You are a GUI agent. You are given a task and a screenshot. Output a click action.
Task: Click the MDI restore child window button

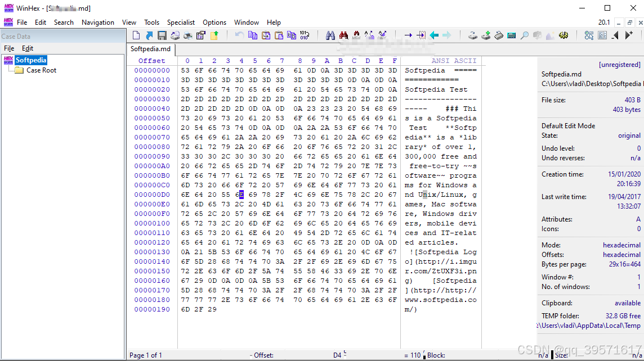tap(629, 22)
